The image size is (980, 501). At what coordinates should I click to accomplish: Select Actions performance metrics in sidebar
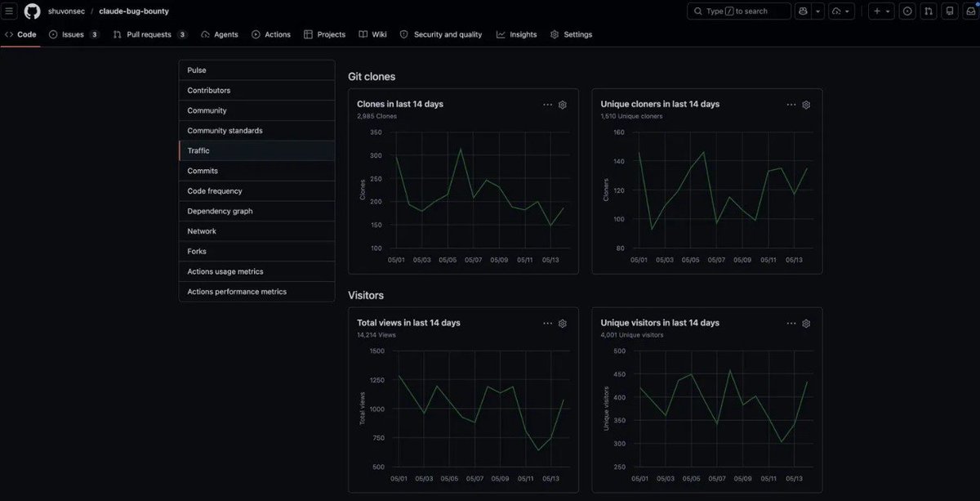[x=256, y=291]
